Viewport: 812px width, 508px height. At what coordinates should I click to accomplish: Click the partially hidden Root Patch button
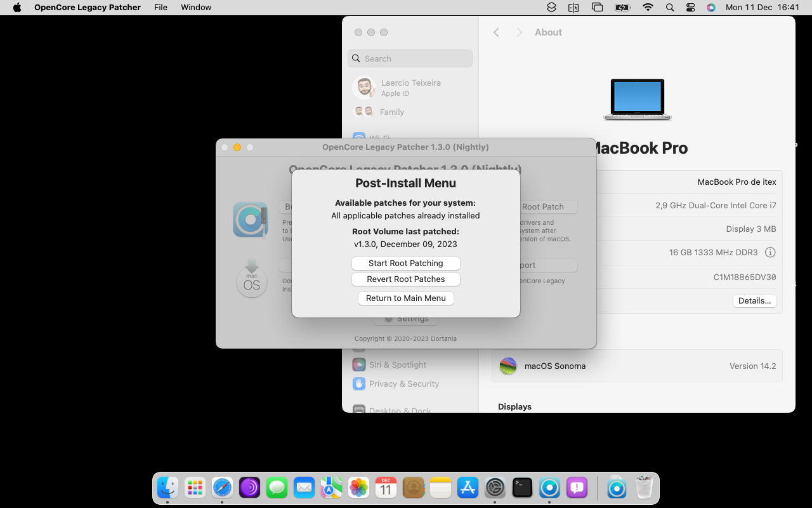(549, 206)
